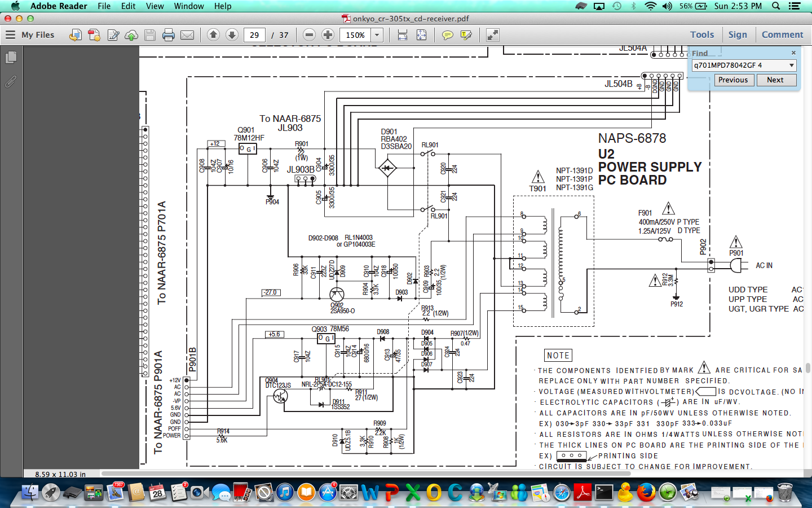Screen dimensions: 812x508
Task: Select the highlight text tool
Action: [466, 35]
